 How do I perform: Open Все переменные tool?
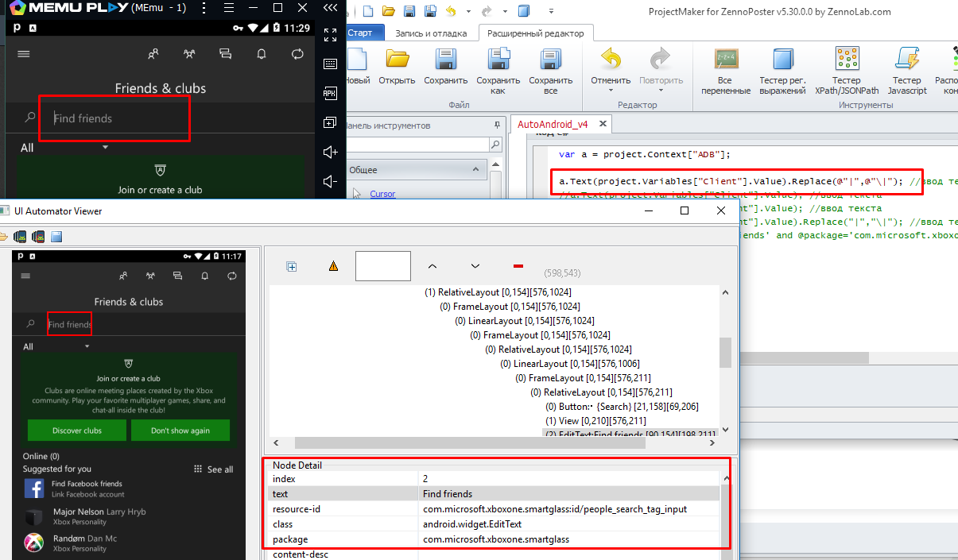[724, 71]
